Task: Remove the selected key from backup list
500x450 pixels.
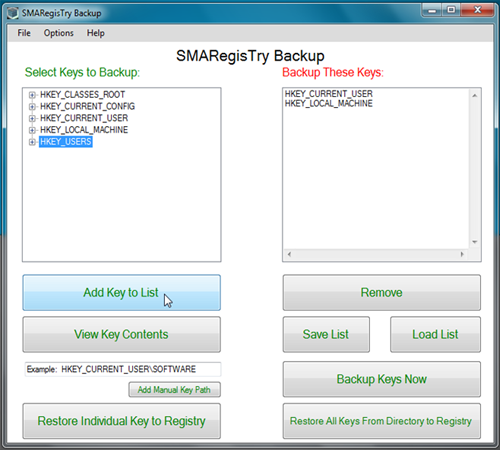Action: tap(382, 293)
